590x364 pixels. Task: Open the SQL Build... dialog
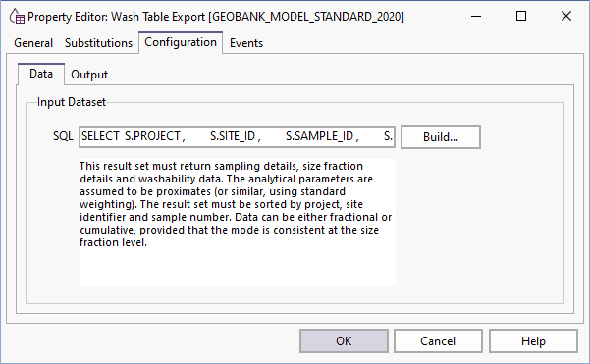click(x=441, y=137)
